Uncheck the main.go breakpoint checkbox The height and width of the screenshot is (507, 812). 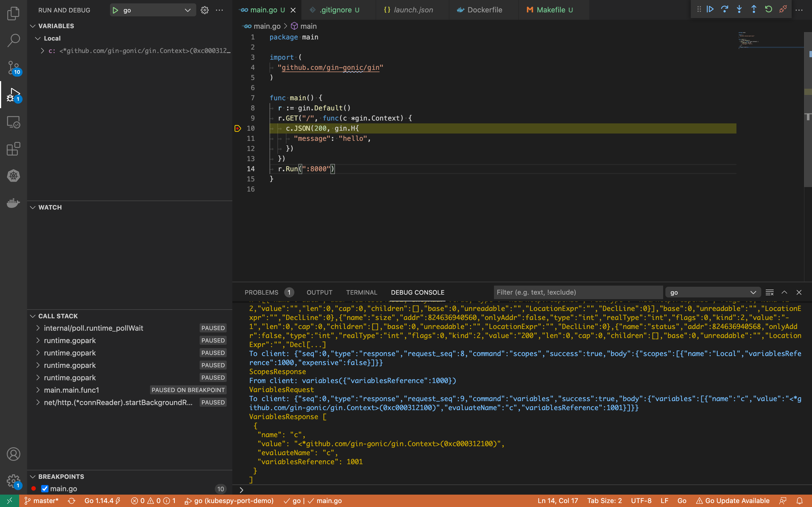(x=45, y=489)
